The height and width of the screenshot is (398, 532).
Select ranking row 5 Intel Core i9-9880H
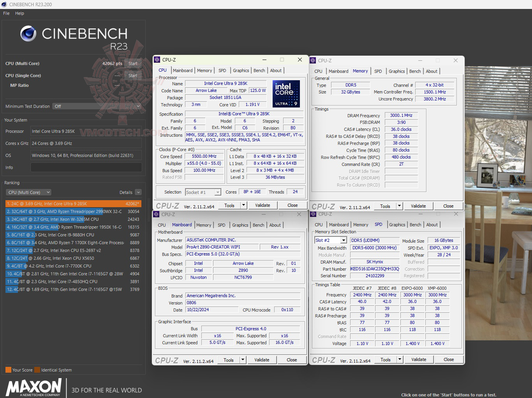(x=73, y=235)
